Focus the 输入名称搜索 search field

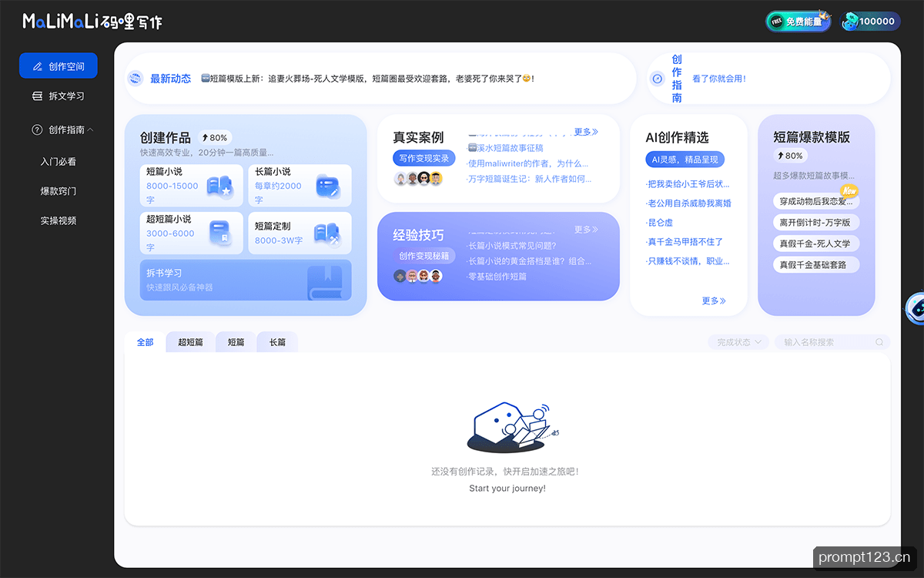[x=832, y=342]
